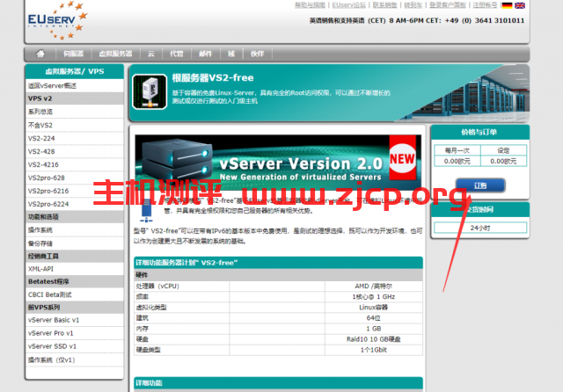This screenshot has width=563, height=392.
Task: Click the 功能和选项 section heading
Action: pyautogui.click(x=75, y=217)
